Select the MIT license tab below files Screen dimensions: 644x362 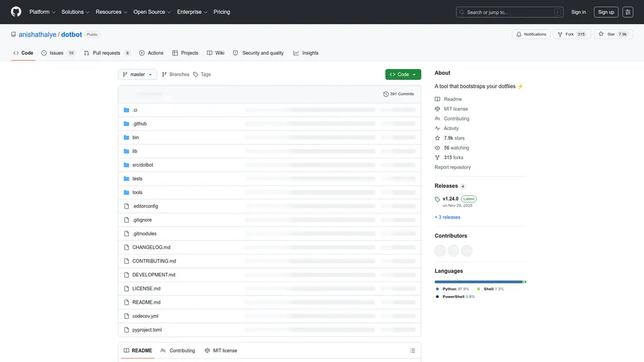(x=221, y=351)
